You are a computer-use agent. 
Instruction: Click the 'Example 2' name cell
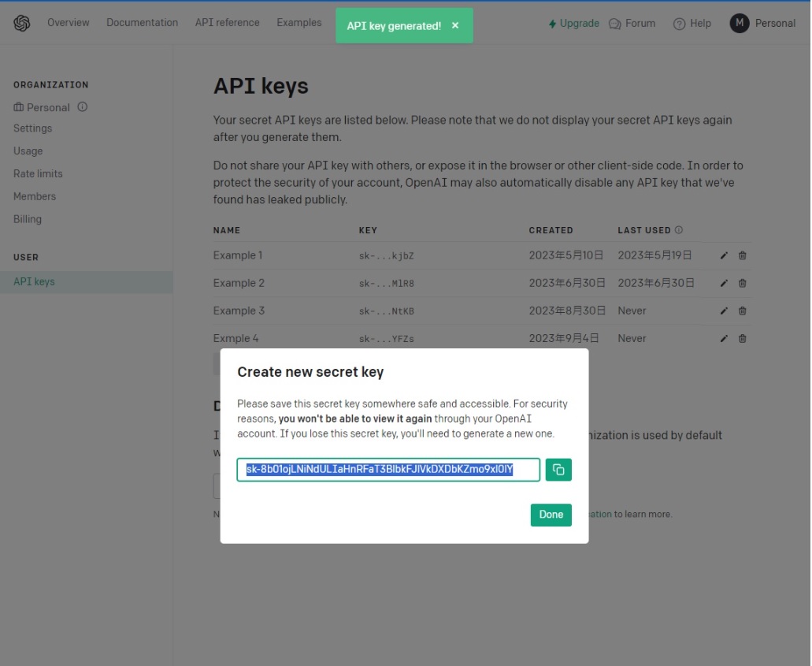(239, 283)
